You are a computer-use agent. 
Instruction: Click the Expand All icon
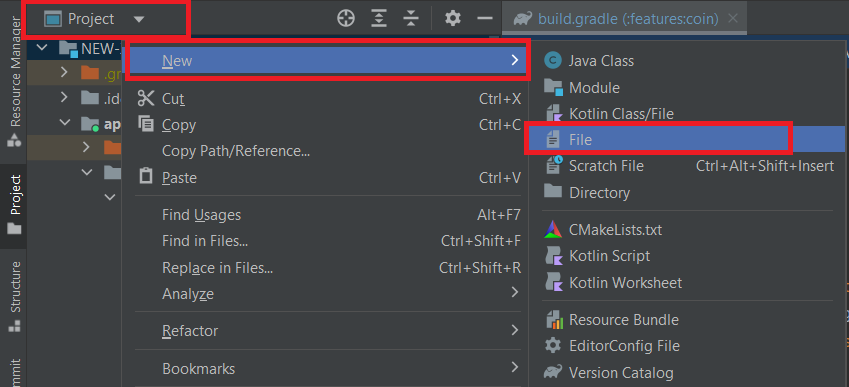coord(378,19)
